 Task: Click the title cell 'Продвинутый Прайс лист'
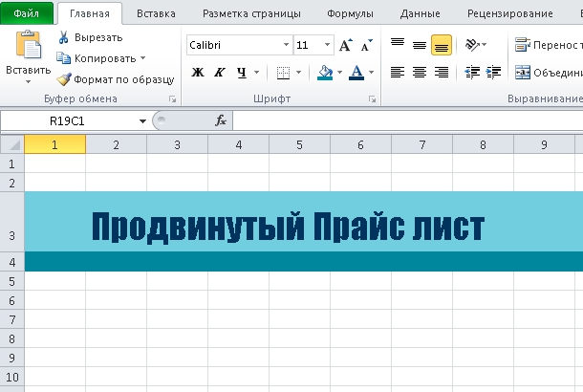point(288,227)
